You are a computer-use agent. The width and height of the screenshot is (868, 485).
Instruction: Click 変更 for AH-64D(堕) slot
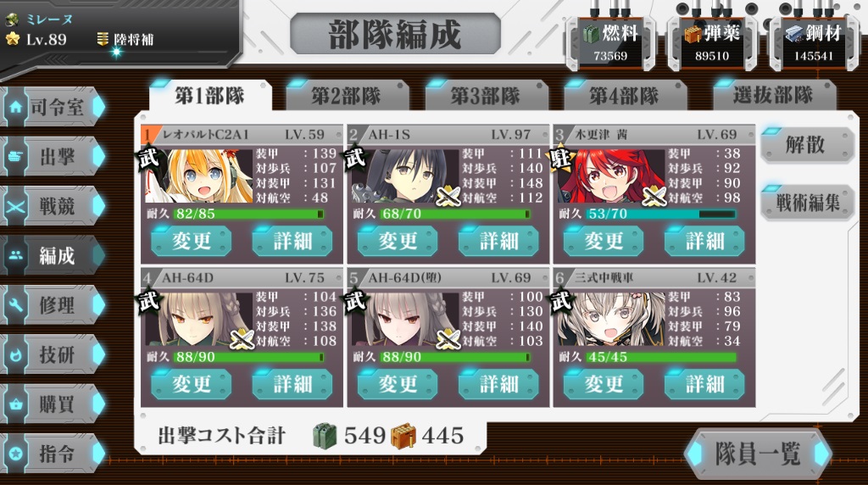tap(398, 384)
